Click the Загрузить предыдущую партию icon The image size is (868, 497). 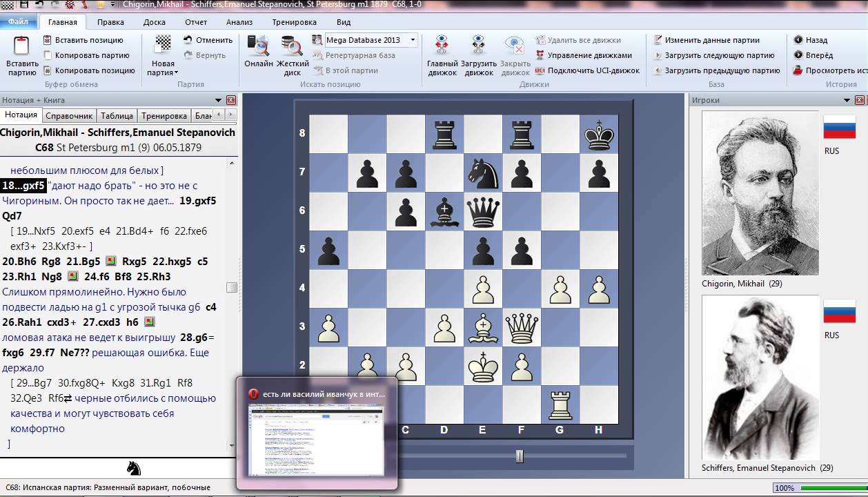pyautogui.click(x=658, y=70)
